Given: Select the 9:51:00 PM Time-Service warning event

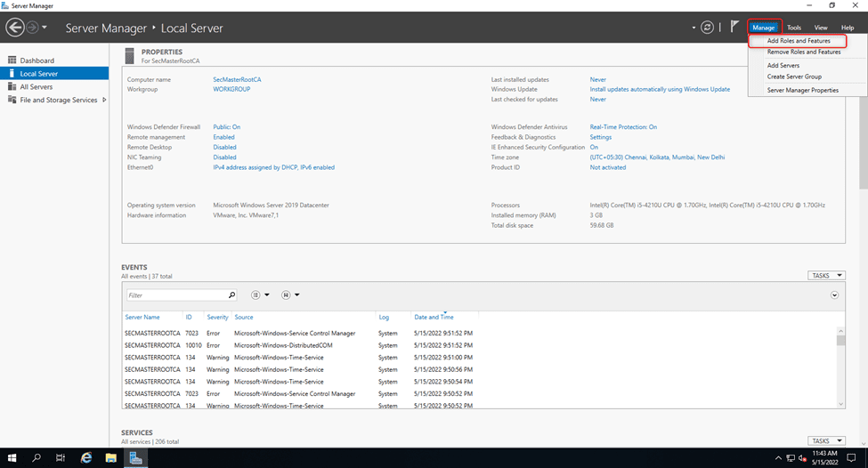Looking at the screenshot, I should pyautogui.click(x=479, y=358).
